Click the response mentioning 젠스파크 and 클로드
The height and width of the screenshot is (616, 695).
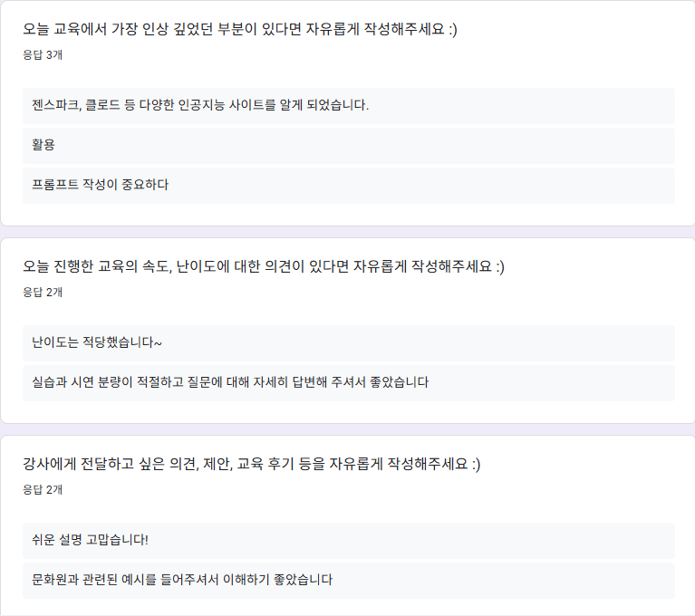coord(200,105)
